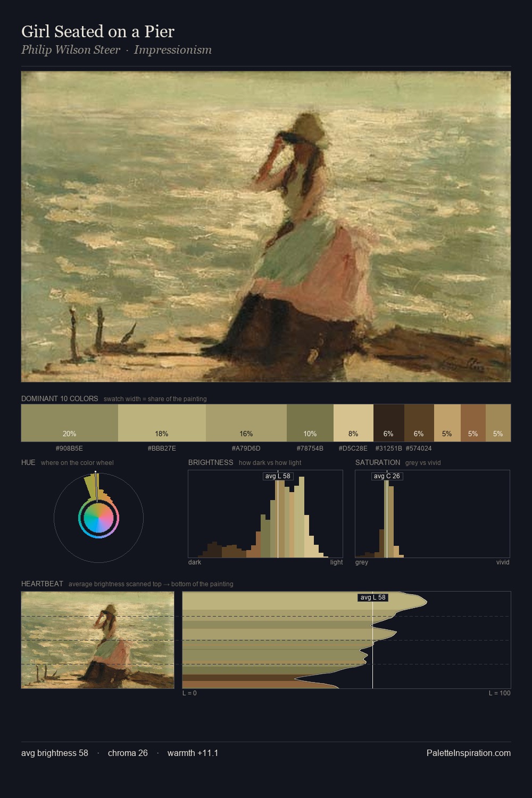
Task: Click footer 'warmth +11.1'
Action: (x=193, y=753)
